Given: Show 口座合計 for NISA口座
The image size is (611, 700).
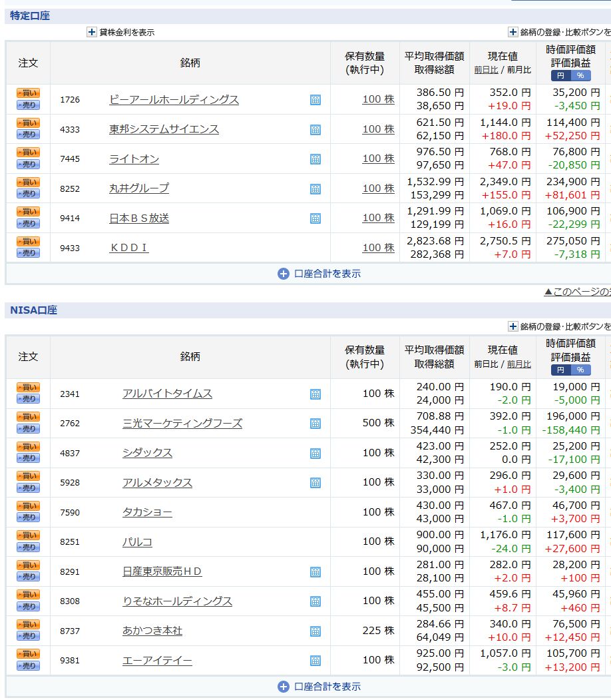Looking at the screenshot, I should pyautogui.click(x=319, y=687).
